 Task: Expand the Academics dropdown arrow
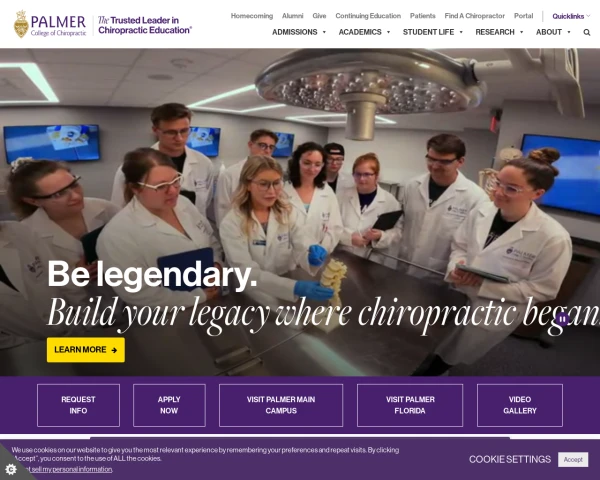(388, 32)
